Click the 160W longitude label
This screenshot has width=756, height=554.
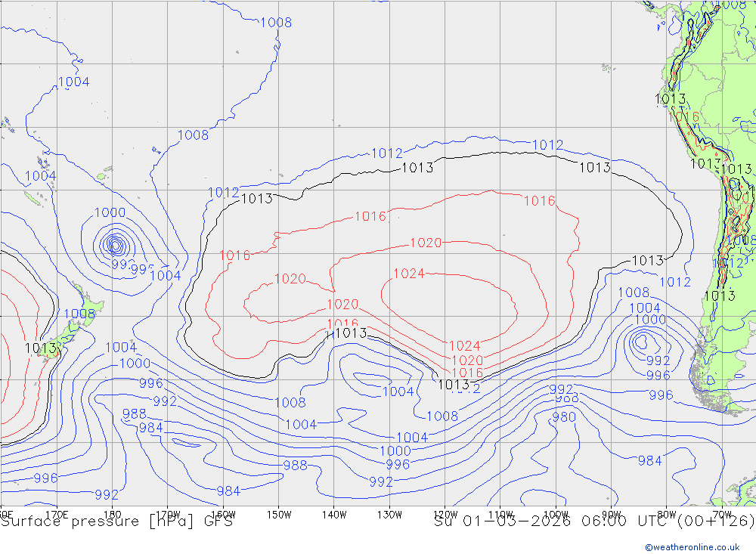[223, 515]
